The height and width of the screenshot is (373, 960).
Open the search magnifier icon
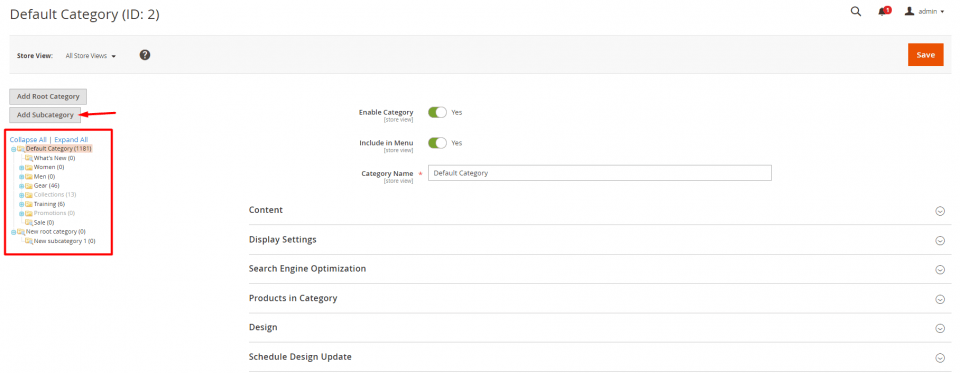[x=856, y=11]
